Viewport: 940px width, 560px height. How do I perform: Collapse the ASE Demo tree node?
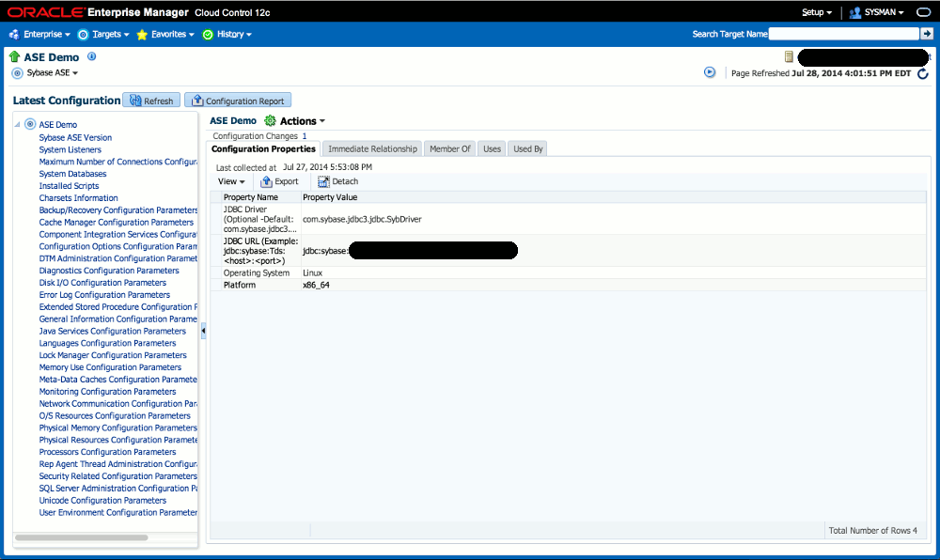click(x=17, y=124)
